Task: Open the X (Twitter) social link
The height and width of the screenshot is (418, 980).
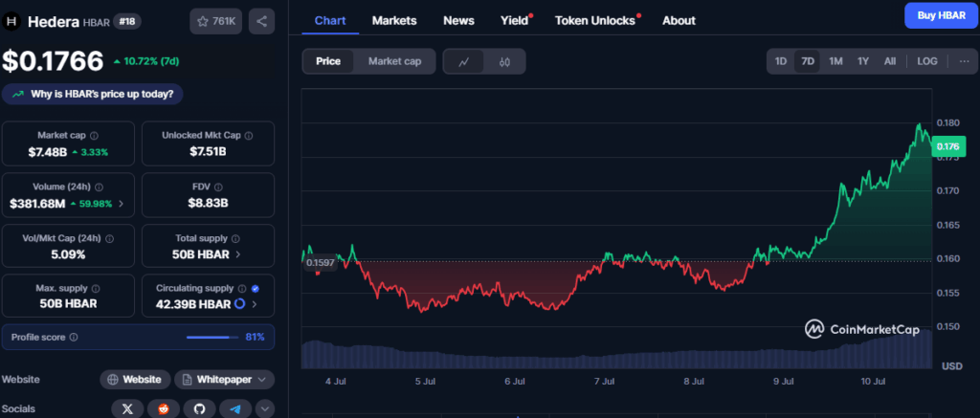Action: tap(127, 409)
